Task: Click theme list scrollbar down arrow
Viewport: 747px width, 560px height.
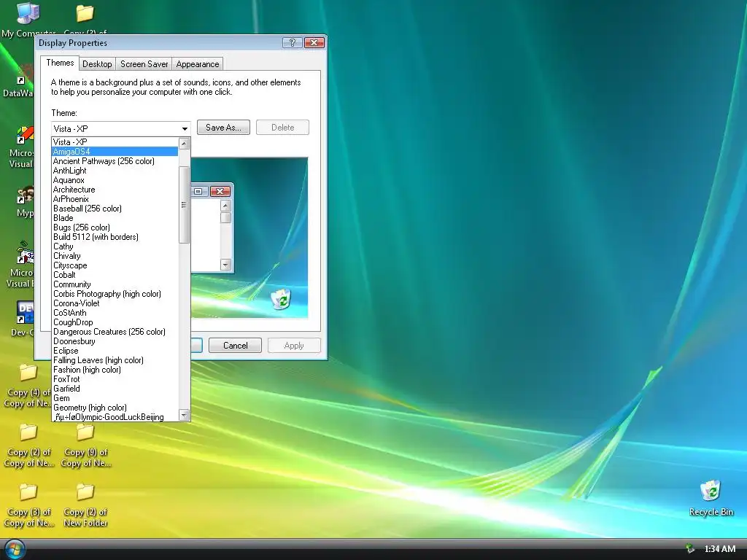Action: 185,415
